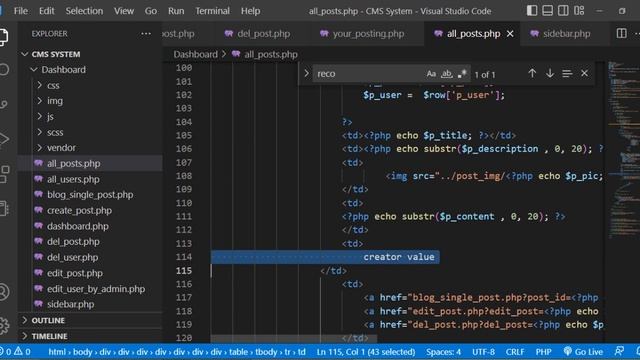Toggle the bottom panel layout icon
The height and width of the screenshot is (360, 640).
point(547,11)
